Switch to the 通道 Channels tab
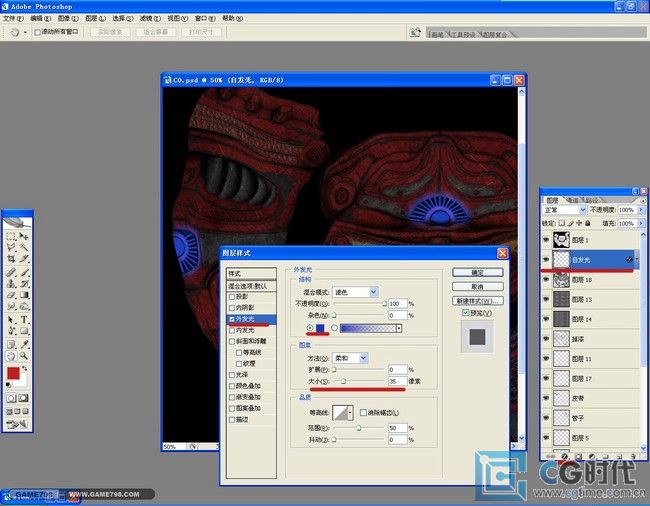 [572, 200]
